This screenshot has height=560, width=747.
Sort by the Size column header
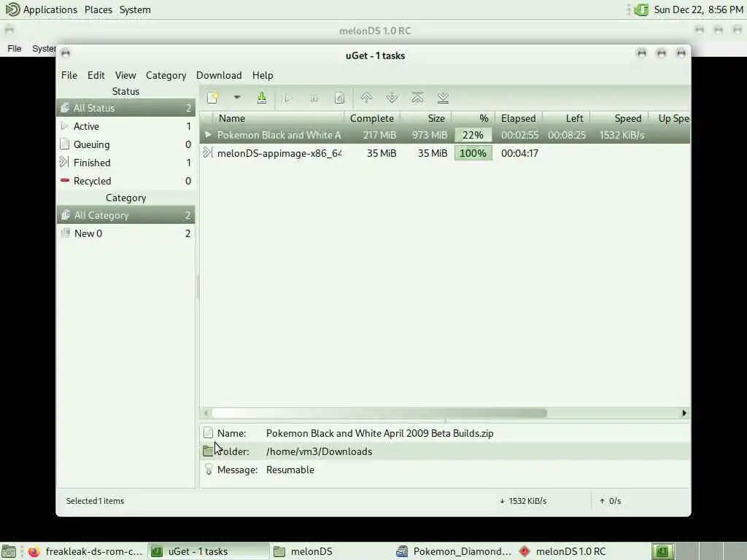pos(426,118)
